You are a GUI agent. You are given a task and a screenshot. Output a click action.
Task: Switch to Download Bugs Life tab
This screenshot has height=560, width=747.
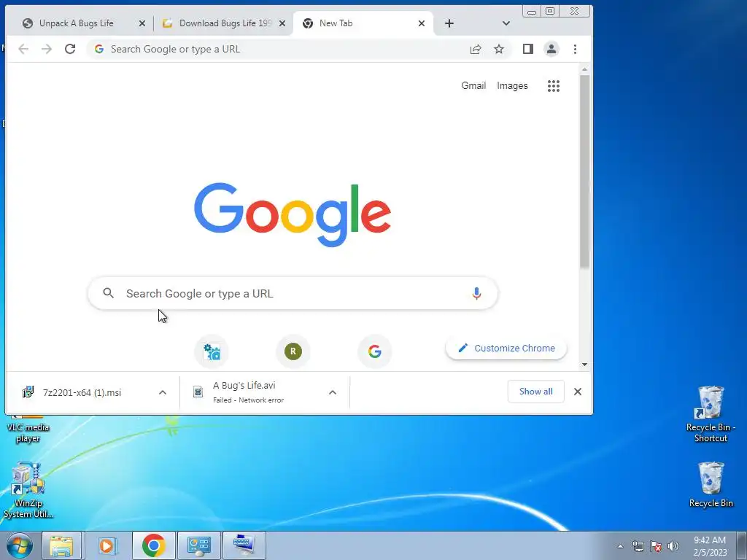223,23
